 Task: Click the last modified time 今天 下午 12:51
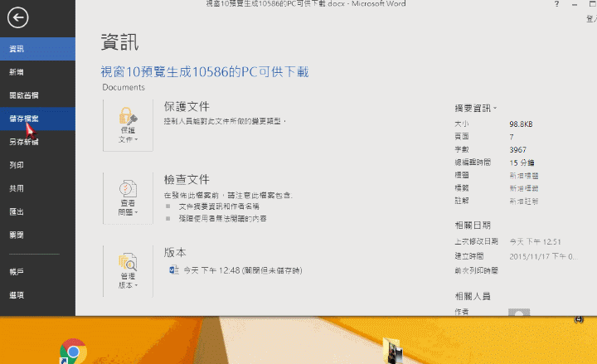tap(536, 242)
